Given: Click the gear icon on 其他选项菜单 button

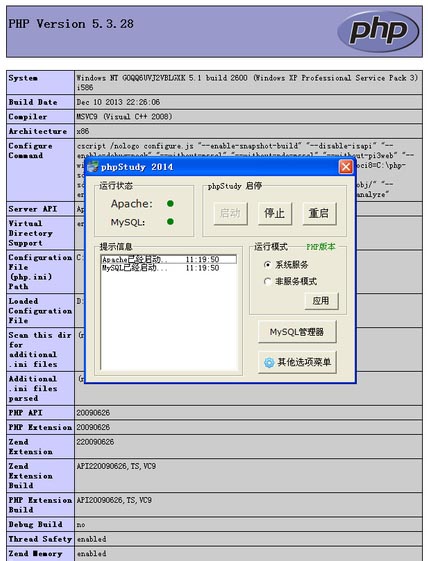Looking at the screenshot, I should click(x=269, y=362).
